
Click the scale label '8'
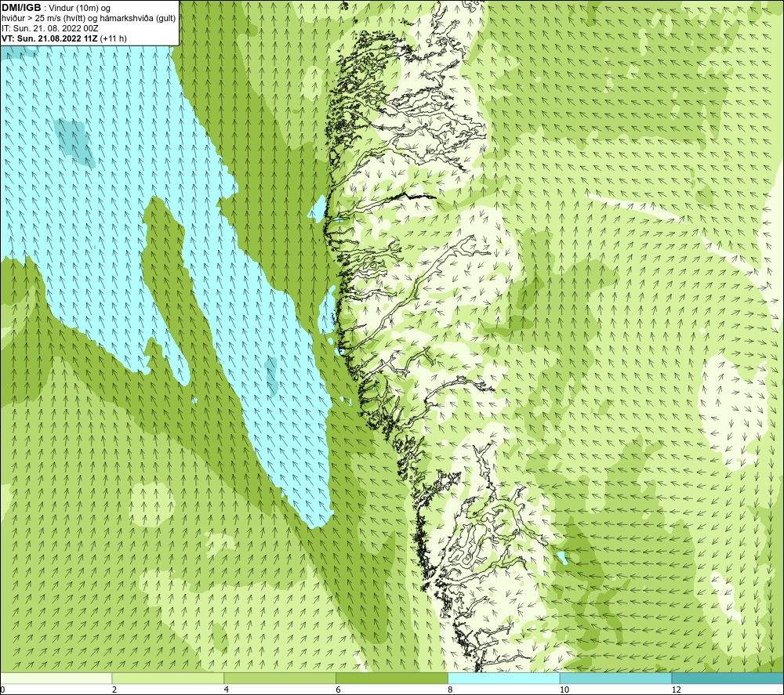451,690
